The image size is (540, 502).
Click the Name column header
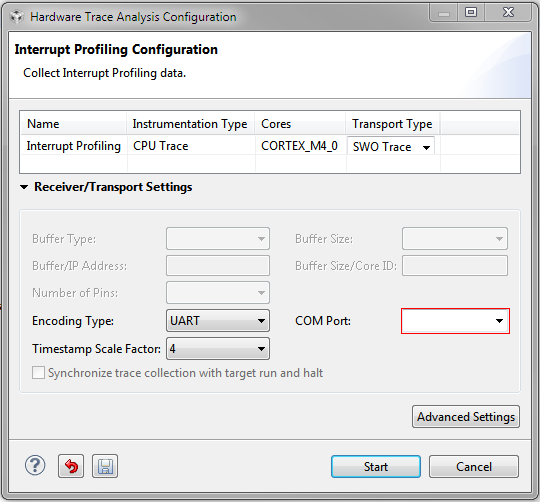(x=73, y=123)
